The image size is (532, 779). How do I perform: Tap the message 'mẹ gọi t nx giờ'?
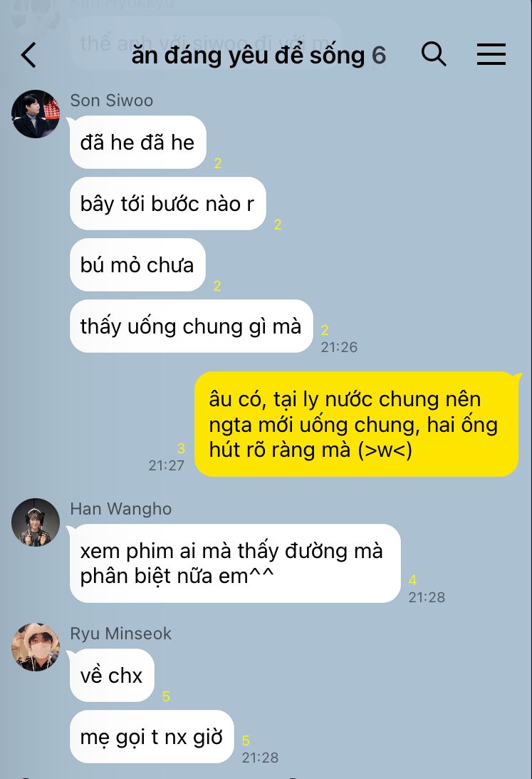(152, 737)
